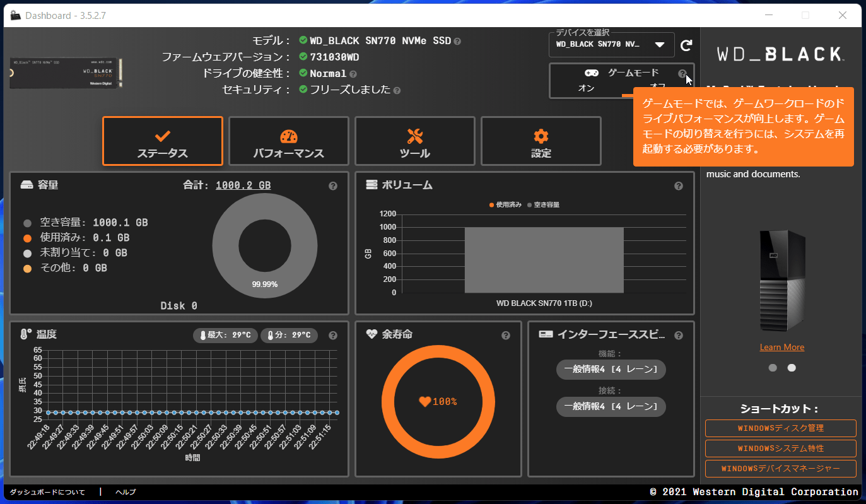Open help for the interface speed panel

tap(679, 336)
